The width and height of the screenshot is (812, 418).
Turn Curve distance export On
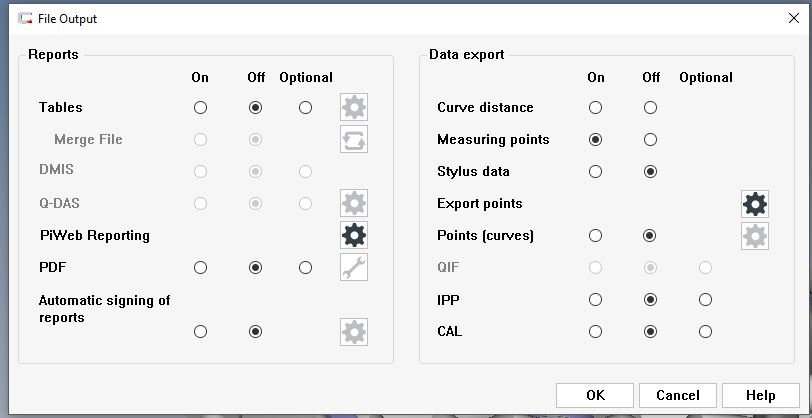point(596,107)
